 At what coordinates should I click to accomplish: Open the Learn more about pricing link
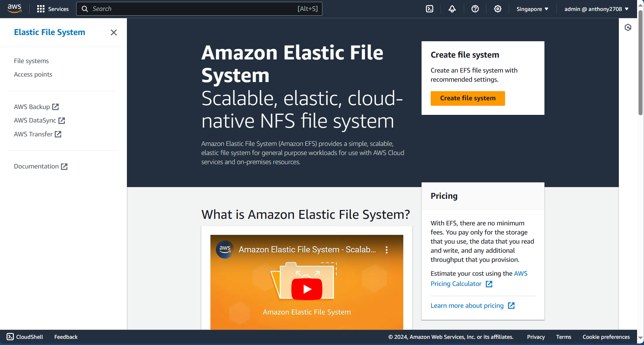click(x=467, y=306)
